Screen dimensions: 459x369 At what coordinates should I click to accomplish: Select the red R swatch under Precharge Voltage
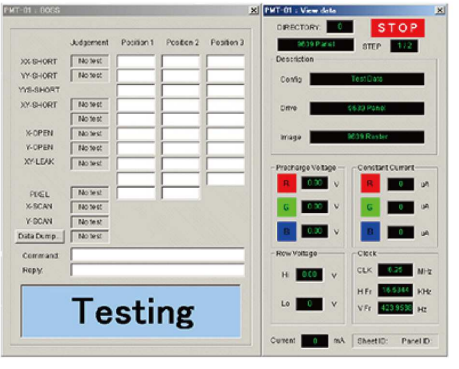287,183
